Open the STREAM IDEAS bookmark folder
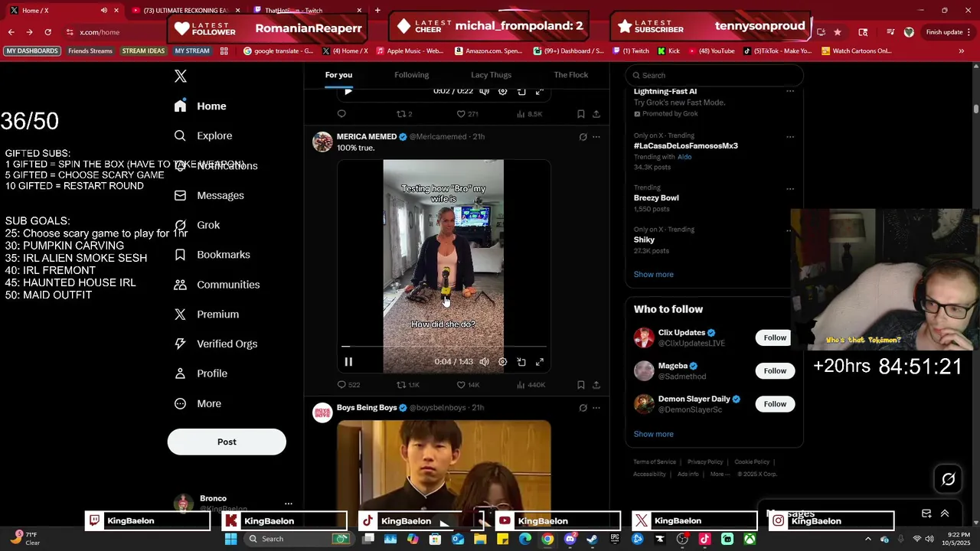The width and height of the screenshot is (980, 551). 143,51
